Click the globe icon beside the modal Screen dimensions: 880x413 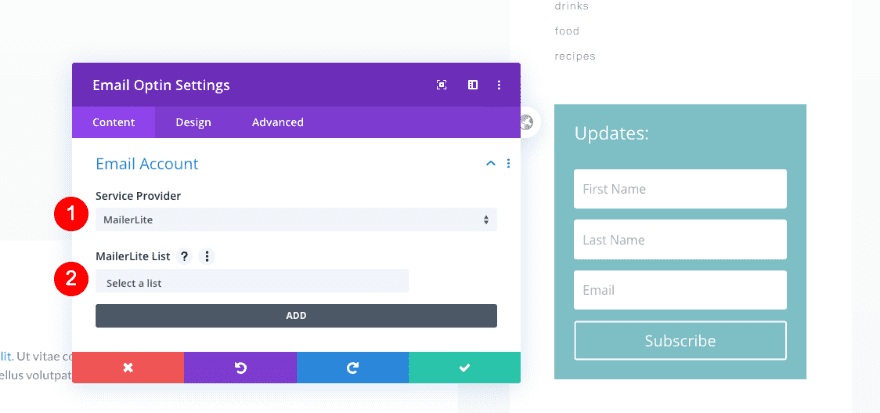click(526, 122)
